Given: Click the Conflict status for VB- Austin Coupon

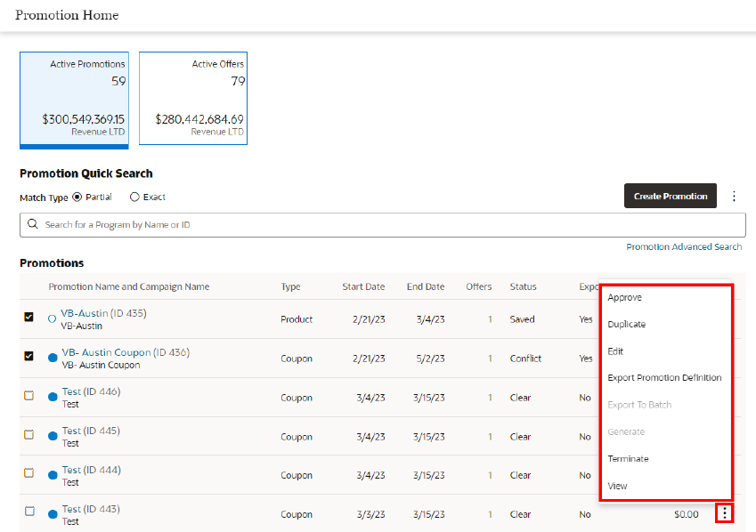Looking at the screenshot, I should coord(525,359).
